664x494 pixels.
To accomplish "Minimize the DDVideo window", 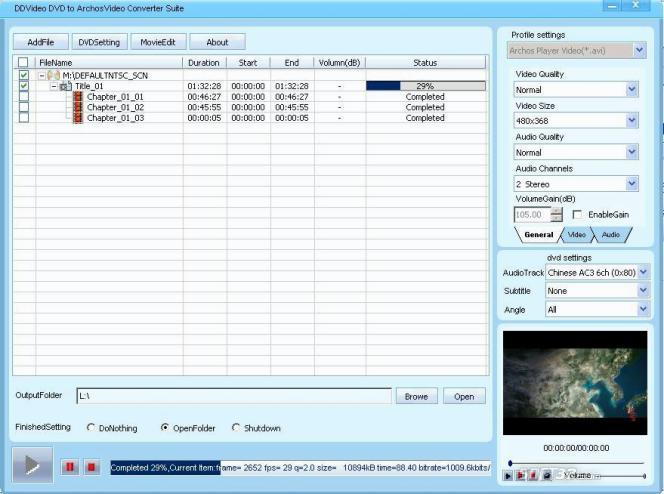I will pos(612,6).
